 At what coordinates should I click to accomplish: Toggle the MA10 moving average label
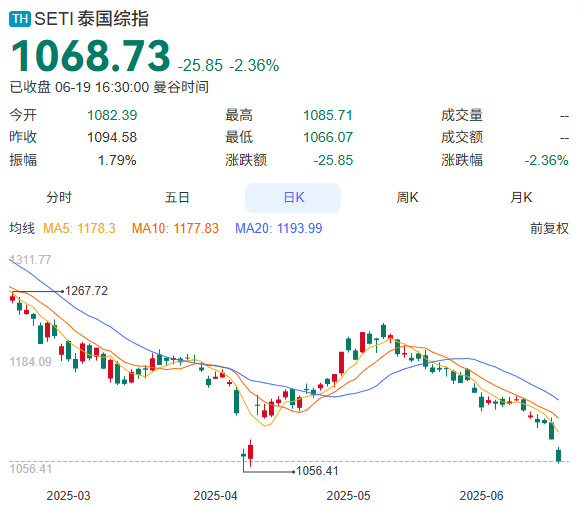tap(175, 228)
